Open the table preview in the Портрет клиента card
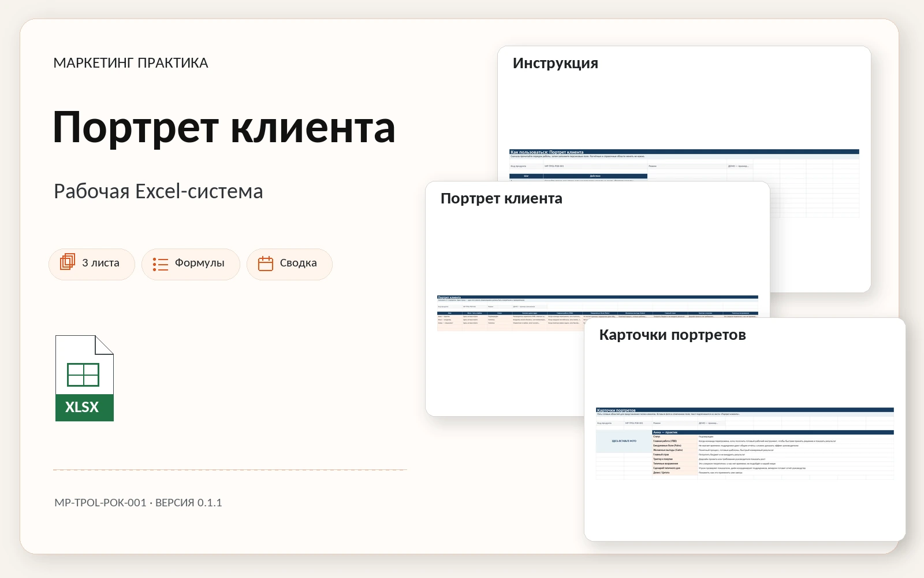This screenshot has height=578, width=924. point(598,313)
